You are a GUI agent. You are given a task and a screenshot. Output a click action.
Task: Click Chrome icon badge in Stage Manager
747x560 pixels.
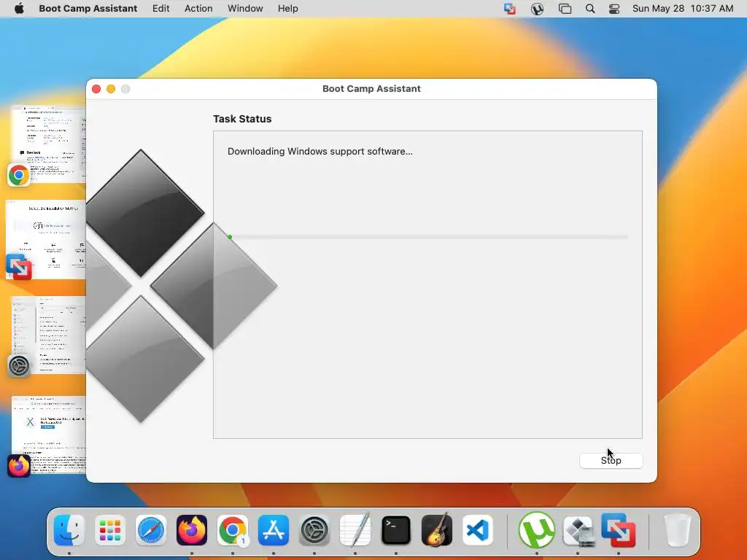(18, 175)
